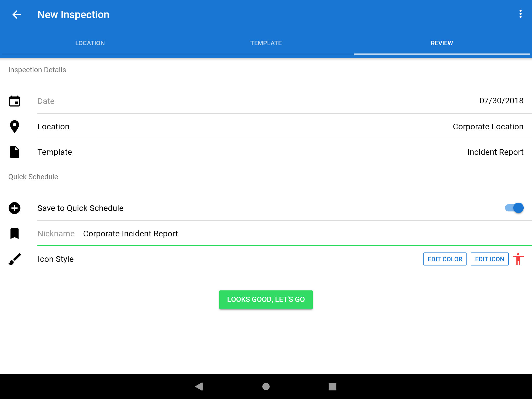Click the date value 07/30/2018
This screenshot has height=399, width=532.
501,101
